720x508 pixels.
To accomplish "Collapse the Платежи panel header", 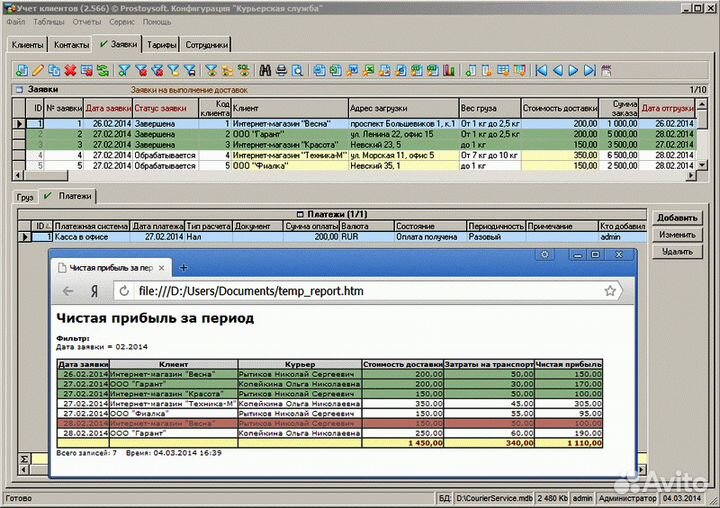I will 299,214.
